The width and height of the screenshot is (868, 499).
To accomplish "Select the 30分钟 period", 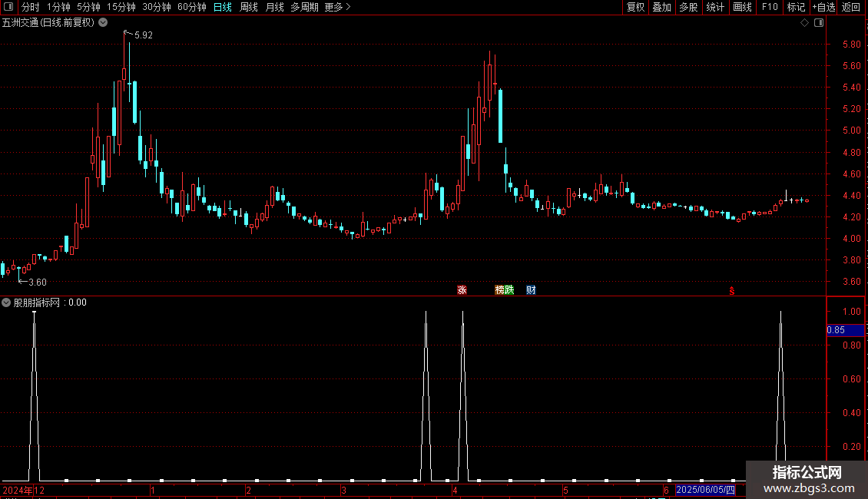I will (x=156, y=7).
